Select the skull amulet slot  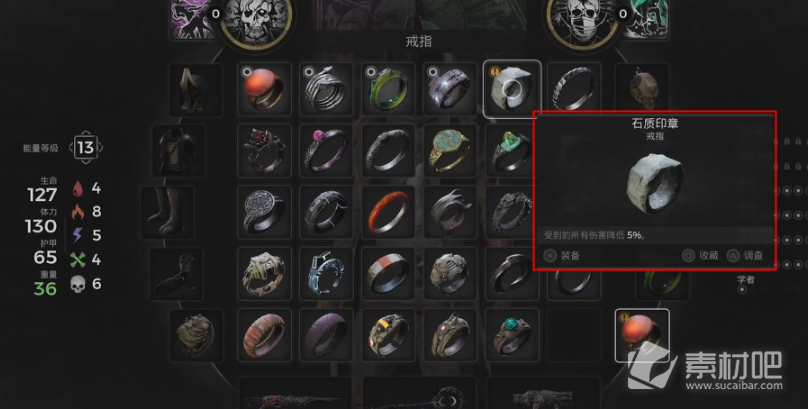pyautogui.click(x=642, y=89)
